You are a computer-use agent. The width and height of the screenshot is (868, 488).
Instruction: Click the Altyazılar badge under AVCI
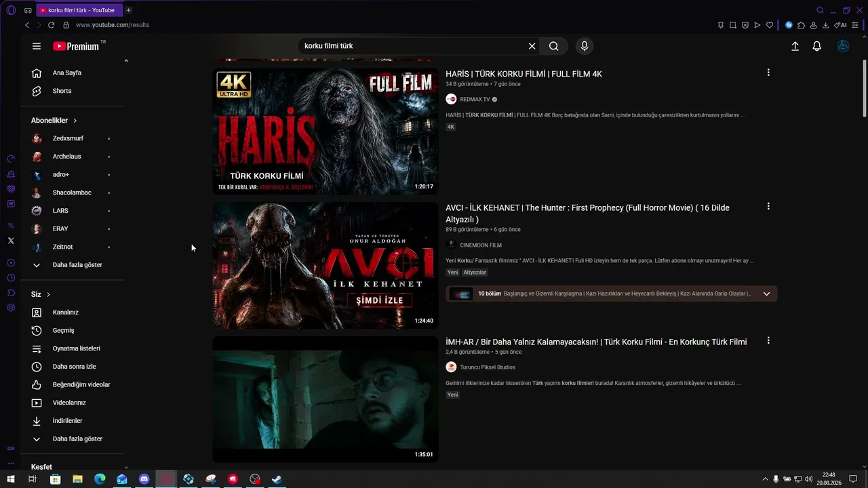click(475, 272)
